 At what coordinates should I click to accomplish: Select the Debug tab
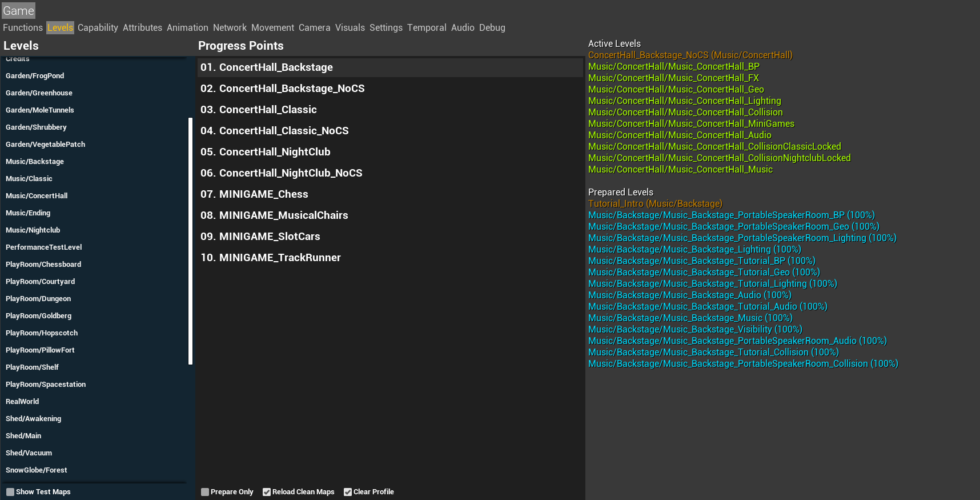[492, 27]
